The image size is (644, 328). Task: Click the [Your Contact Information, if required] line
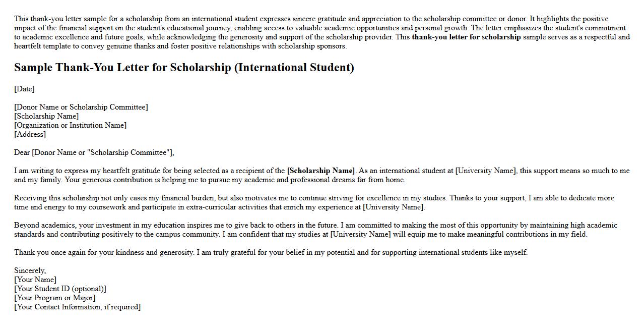pos(77,307)
